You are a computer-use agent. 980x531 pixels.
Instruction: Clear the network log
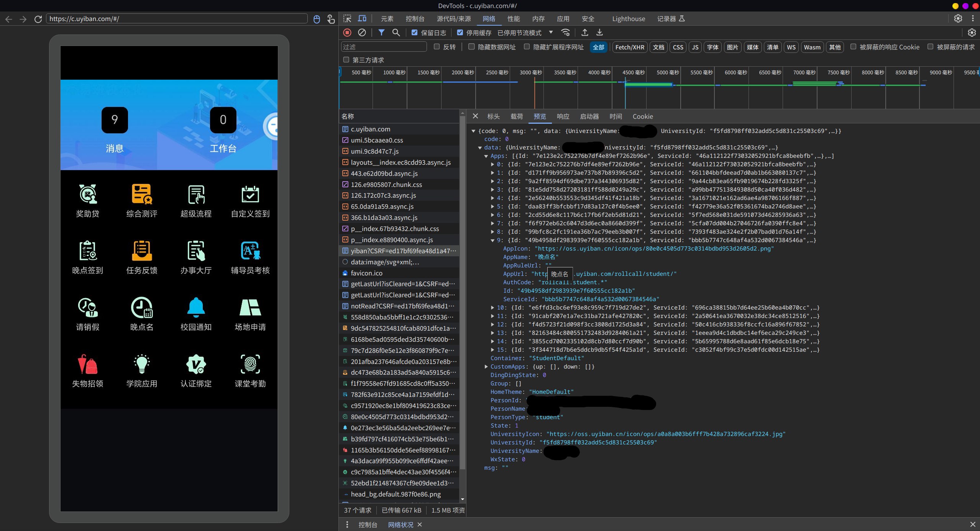(x=362, y=33)
